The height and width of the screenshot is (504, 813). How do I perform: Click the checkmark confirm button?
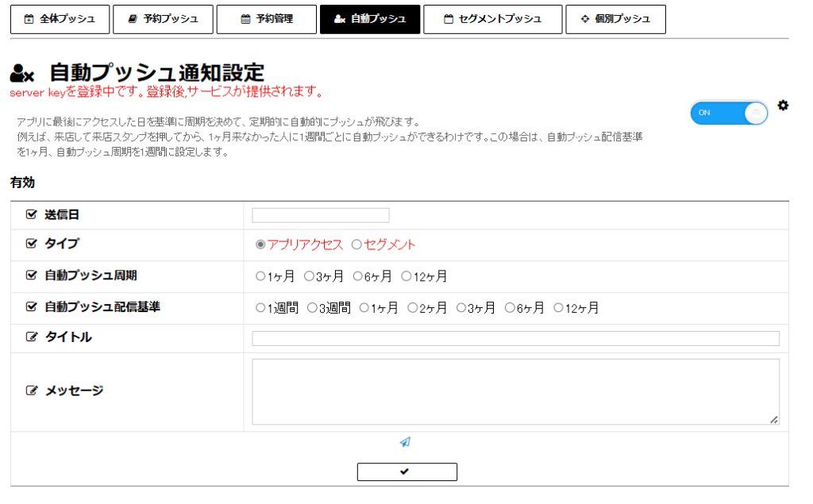(406, 471)
